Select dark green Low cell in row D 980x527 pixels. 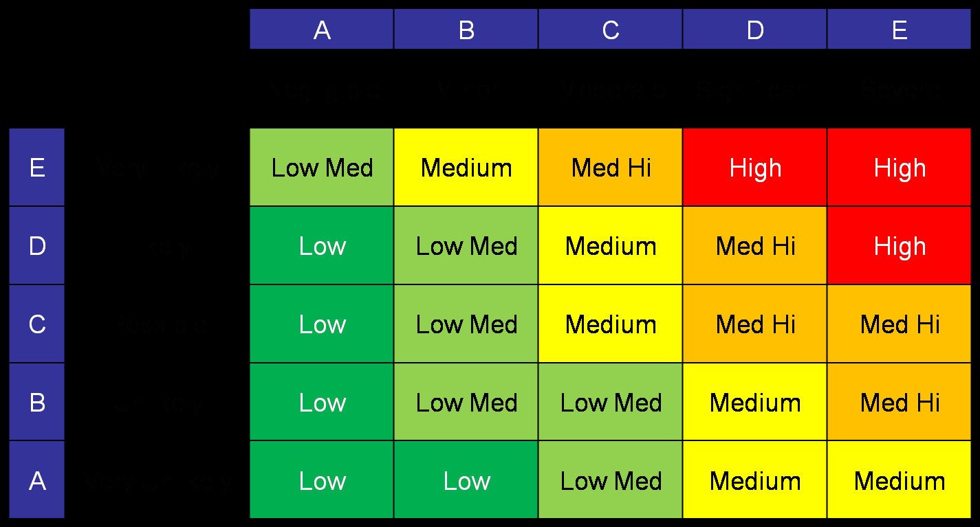point(321,246)
